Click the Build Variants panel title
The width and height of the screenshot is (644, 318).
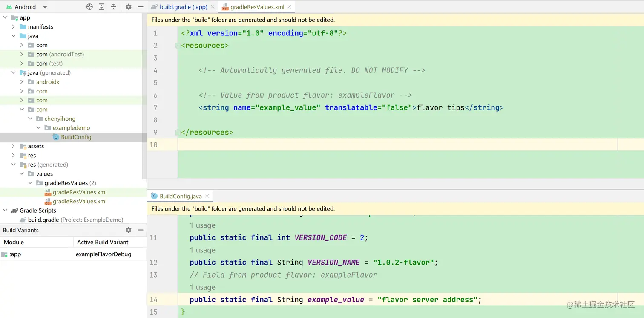click(x=21, y=230)
